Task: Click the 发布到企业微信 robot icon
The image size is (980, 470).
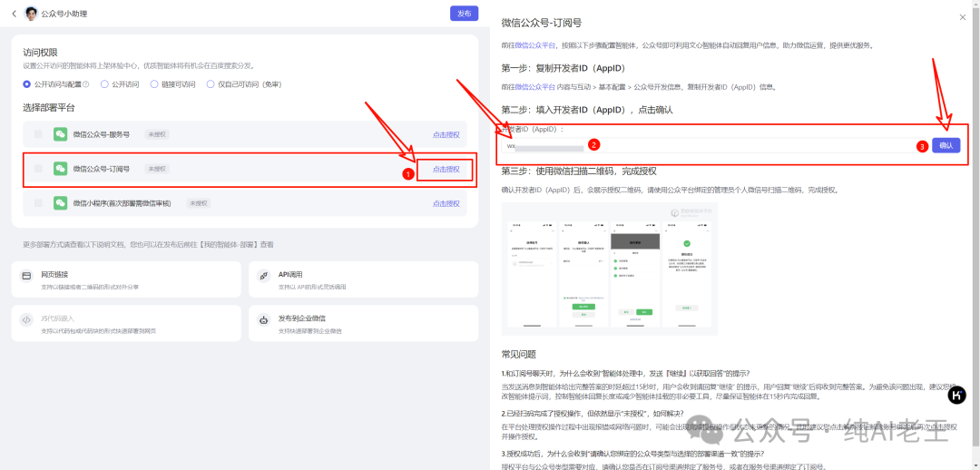Action: click(264, 319)
